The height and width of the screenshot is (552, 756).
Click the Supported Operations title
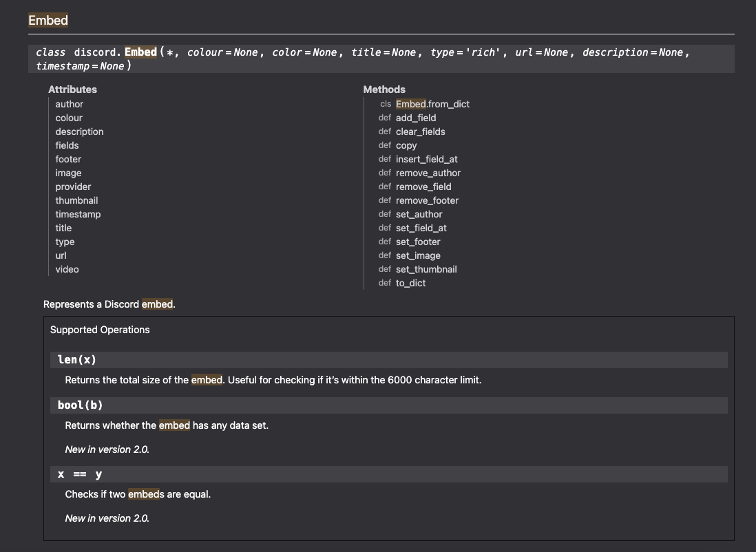(x=100, y=330)
